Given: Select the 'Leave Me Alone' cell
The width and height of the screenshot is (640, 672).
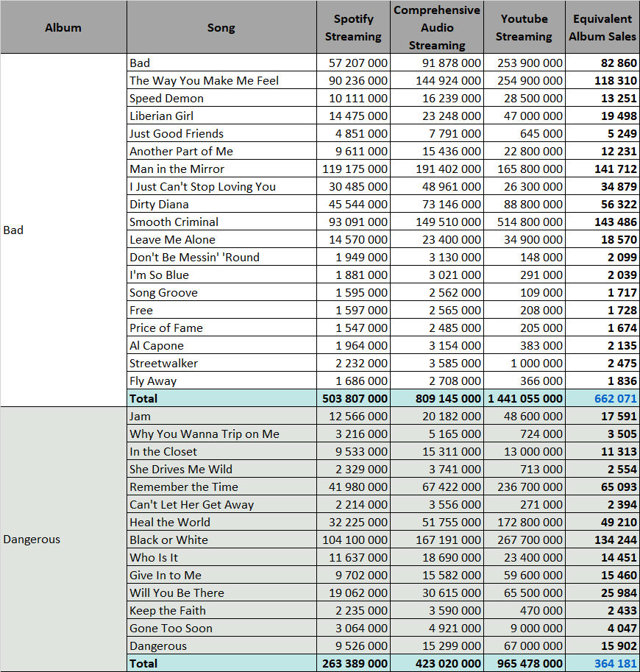Looking at the screenshot, I should [221, 239].
